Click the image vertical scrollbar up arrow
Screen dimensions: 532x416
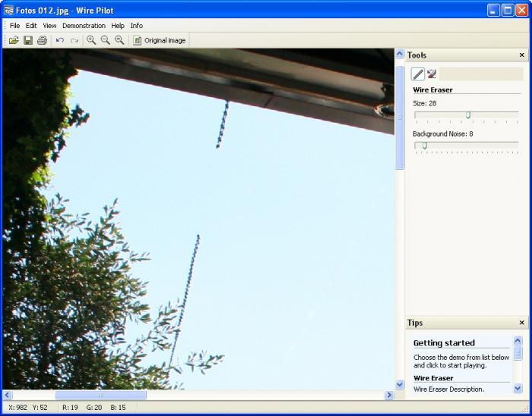click(400, 54)
